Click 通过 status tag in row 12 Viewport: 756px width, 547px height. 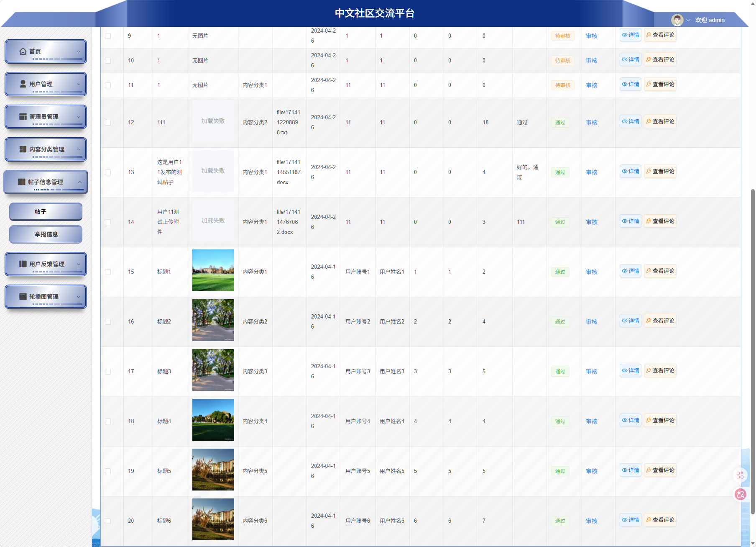(x=560, y=123)
